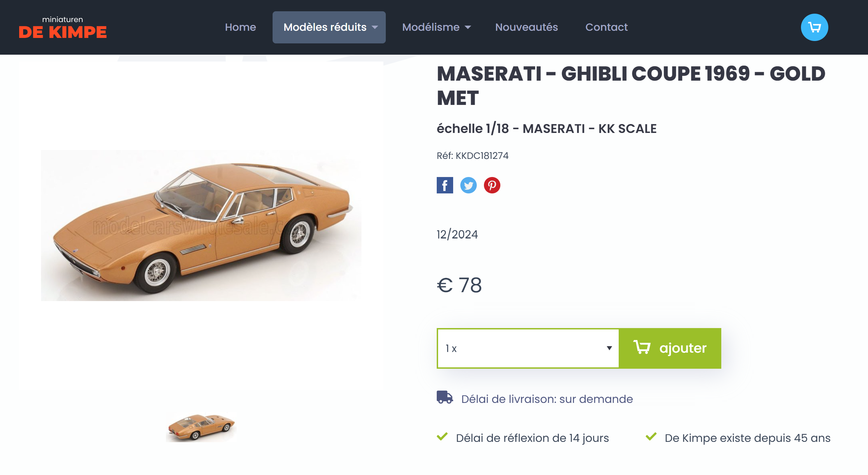This screenshot has width=868, height=475.
Task: Pin product on Pinterest
Action: tap(492, 185)
